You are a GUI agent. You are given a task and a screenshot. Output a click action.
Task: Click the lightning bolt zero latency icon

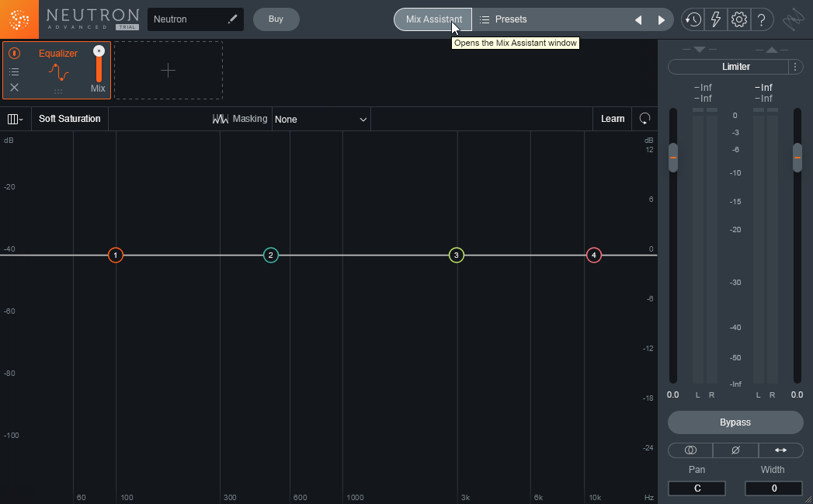716,19
